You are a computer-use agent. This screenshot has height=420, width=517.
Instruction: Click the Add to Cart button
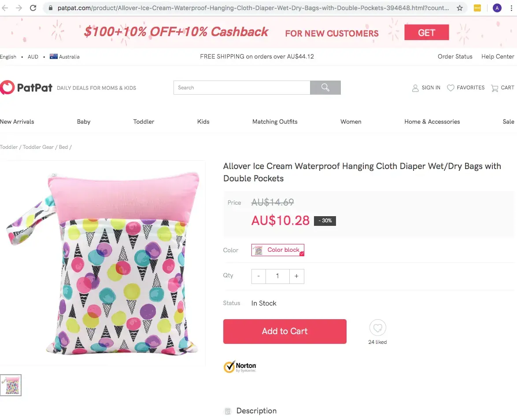click(x=284, y=331)
